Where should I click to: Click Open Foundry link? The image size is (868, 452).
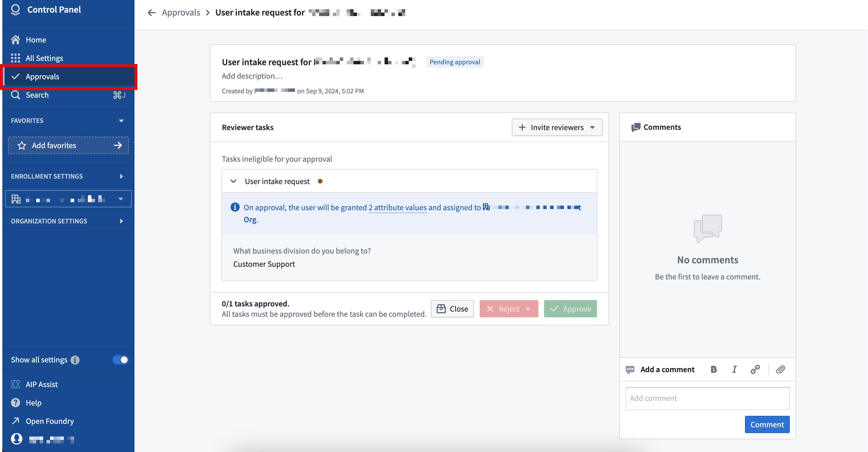click(x=68, y=421)
